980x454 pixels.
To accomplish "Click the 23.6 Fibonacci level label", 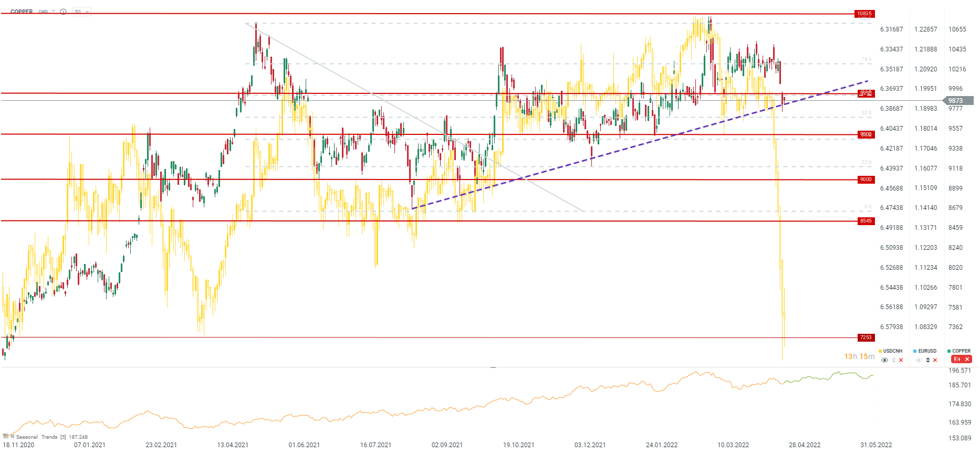I will click(x=867, y=163).
